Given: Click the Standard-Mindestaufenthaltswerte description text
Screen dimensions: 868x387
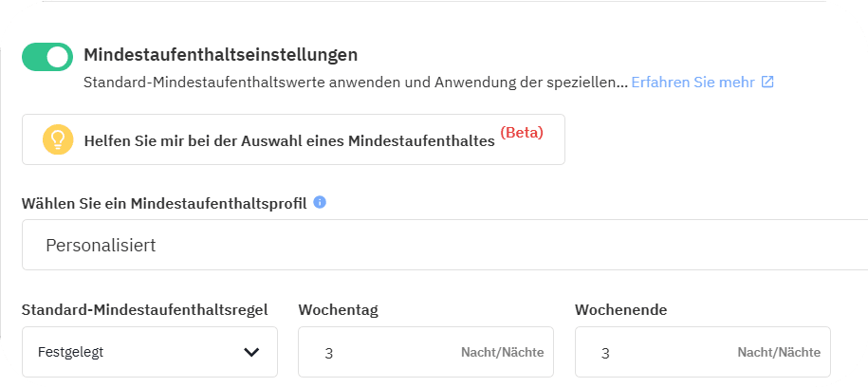Looking at the screenshot, I should click(x=355, y=83).
